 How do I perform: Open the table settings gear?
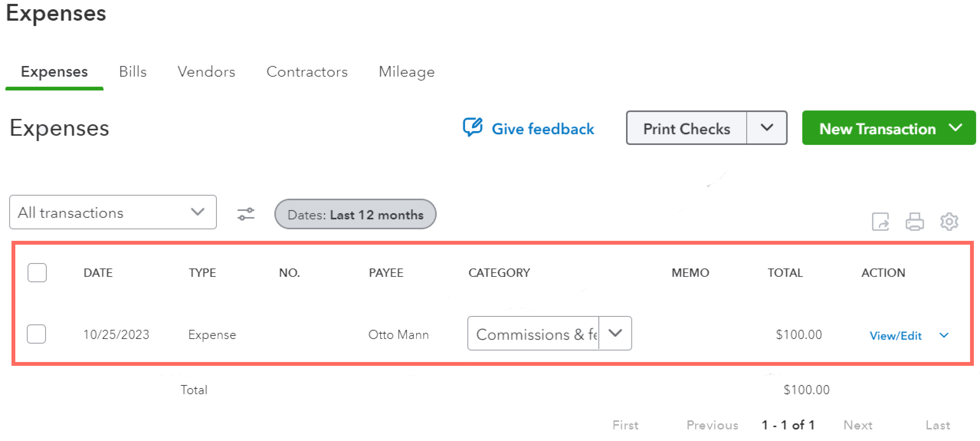point(949,222)
